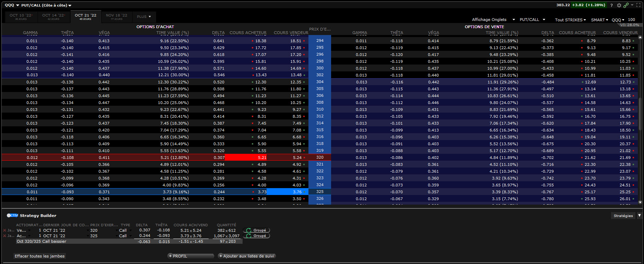This screenshot has height=264, width=644.
Task: Click put ask 8.83 at strike 294
Action: [x=626, y=41]
